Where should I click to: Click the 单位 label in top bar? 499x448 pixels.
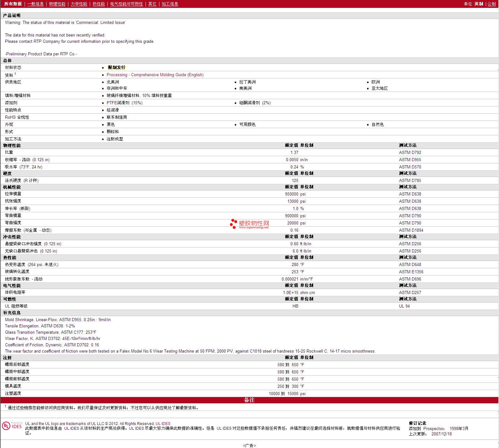(468, 4)
